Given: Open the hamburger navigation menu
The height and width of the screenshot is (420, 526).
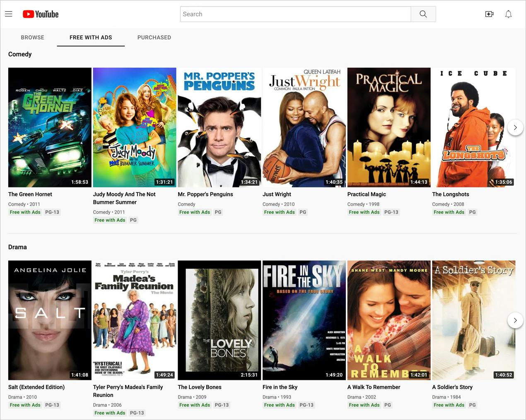Looking at the screenshot, I should pyautogui.click(x=8, y=14).
